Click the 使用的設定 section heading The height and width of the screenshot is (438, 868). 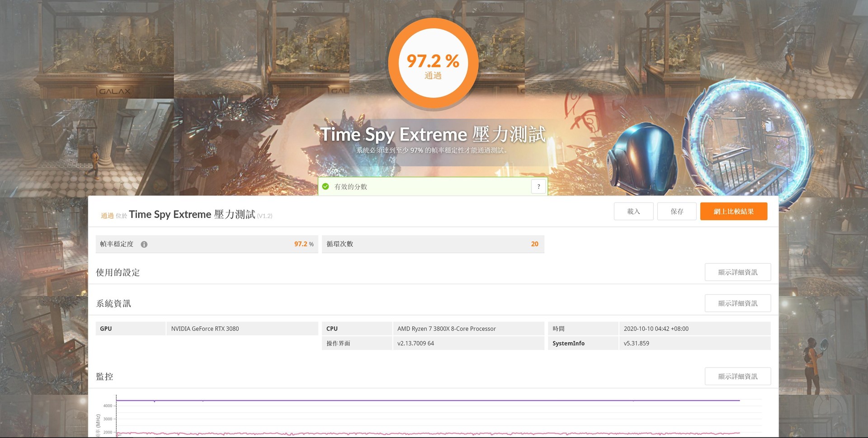118,273
